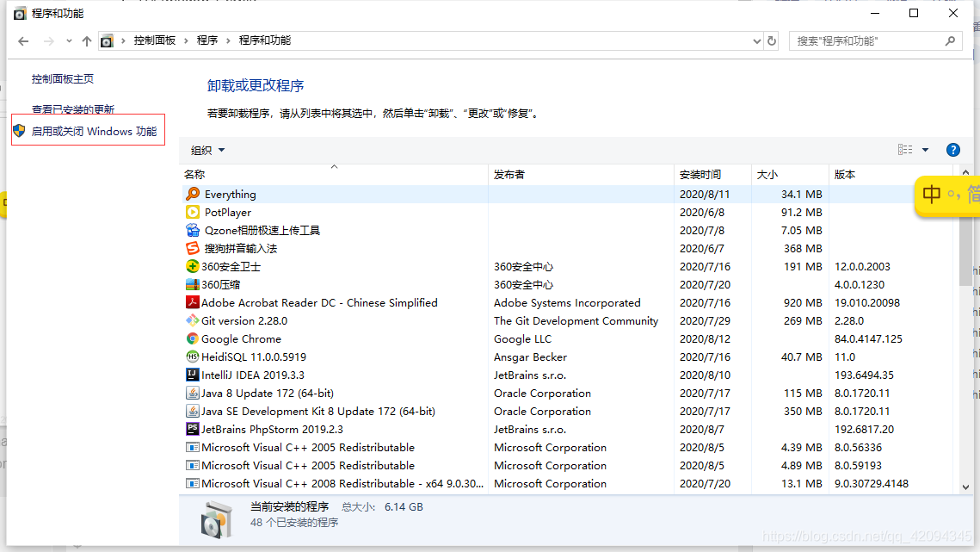Viewport: 980px width, 552px height.
Task: Click the Visual C++ 2005 icon, version 8.0.56336
Action: click(x=193, y=448)
